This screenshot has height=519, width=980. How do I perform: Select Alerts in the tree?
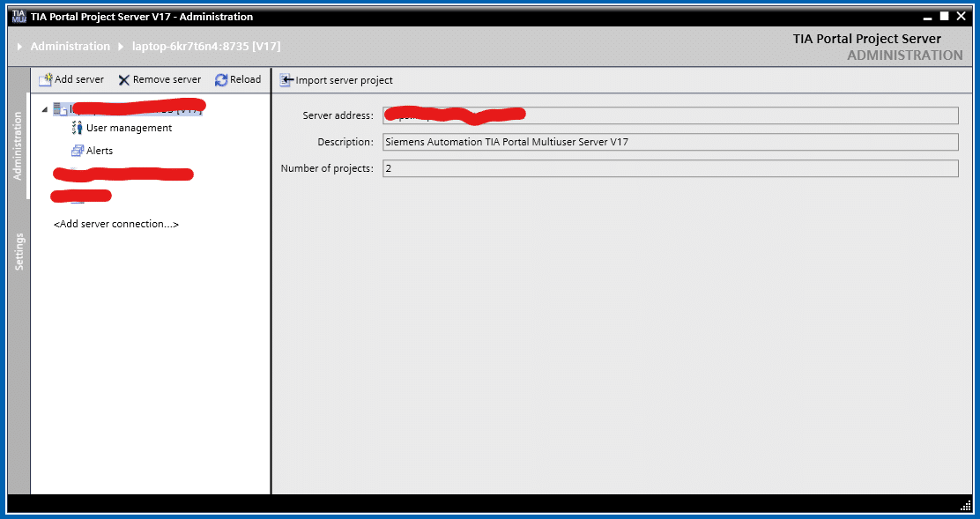coord(100,151)
